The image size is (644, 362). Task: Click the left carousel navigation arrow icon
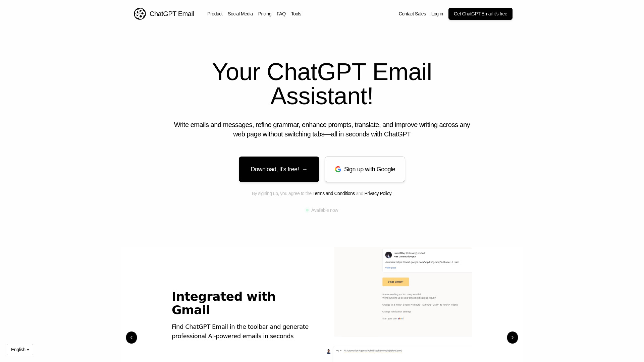[x=131, y=337]
